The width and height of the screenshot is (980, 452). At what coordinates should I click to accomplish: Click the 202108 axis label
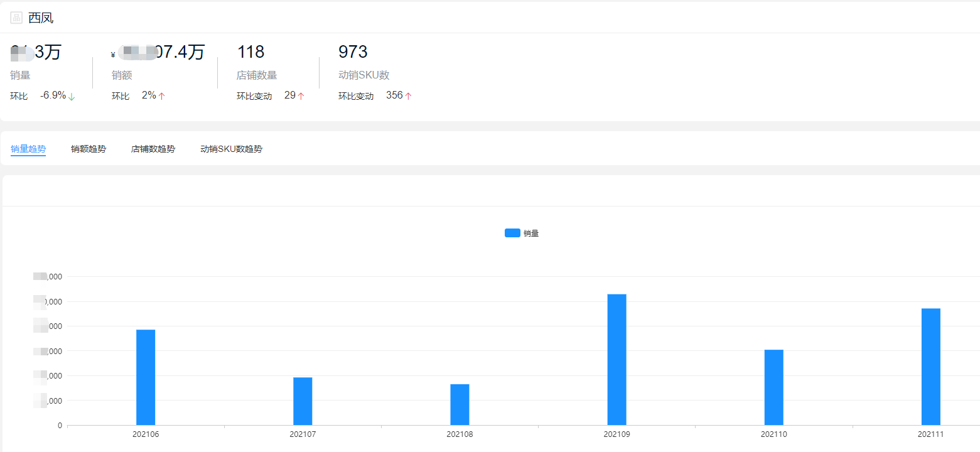point(460,434)
